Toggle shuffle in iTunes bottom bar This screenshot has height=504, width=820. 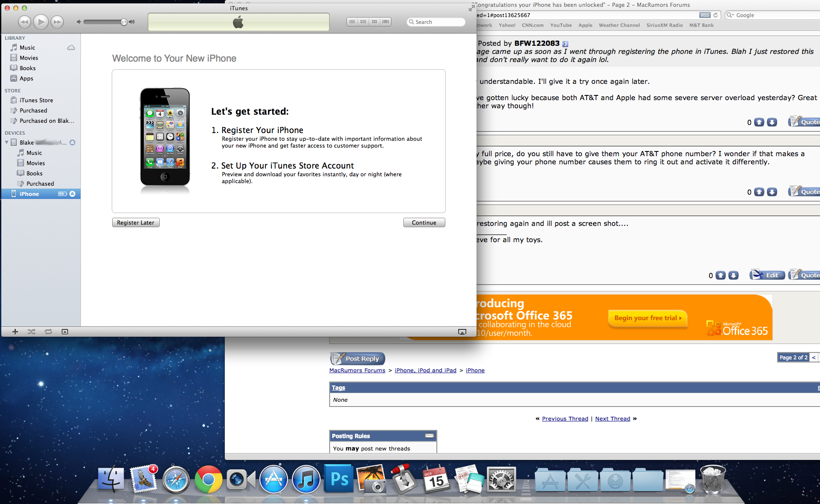pos(32,332)
